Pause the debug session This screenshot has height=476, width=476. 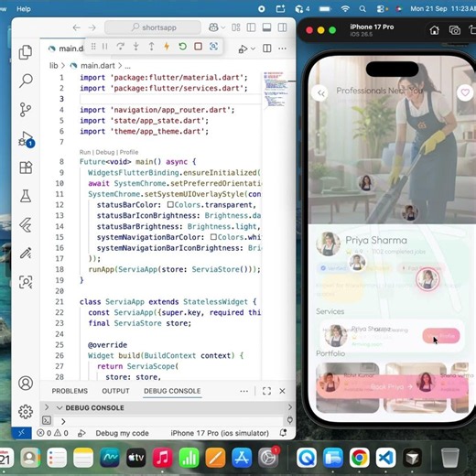(x=105, y=47)
